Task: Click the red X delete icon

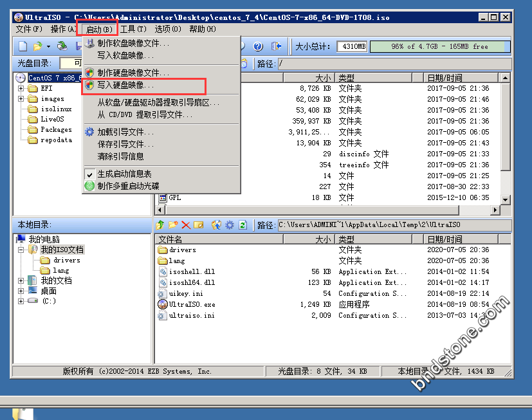Action: 186,225
